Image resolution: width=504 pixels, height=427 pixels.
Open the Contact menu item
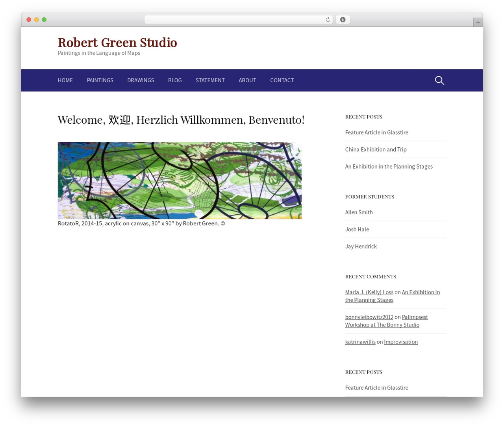click(282, 80)
